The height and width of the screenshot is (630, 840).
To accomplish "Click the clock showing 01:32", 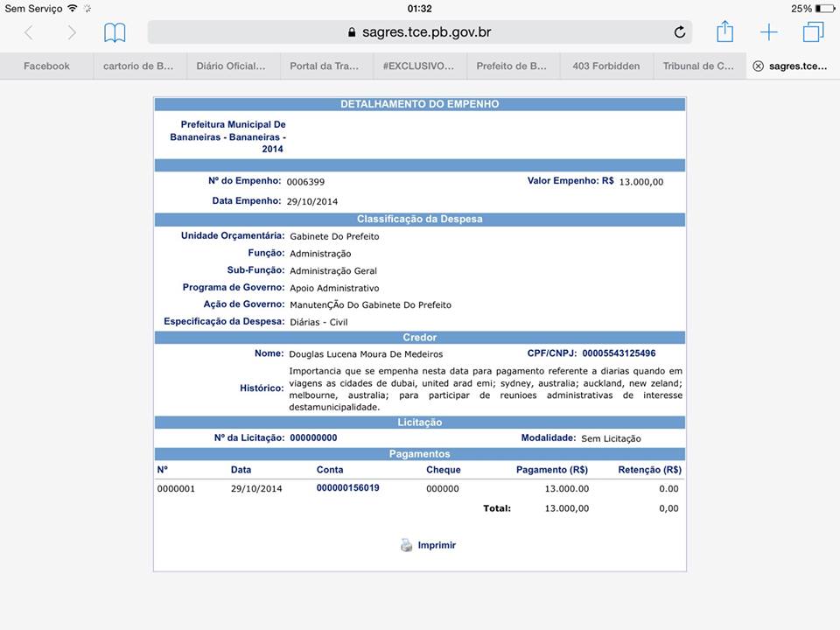I will (x=419, y=9).
